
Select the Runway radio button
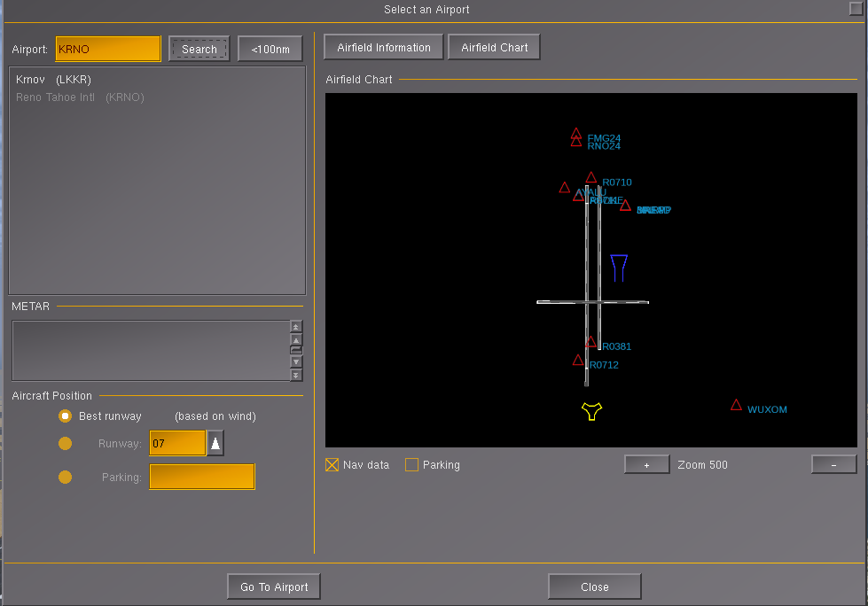(x=66, y=444)
